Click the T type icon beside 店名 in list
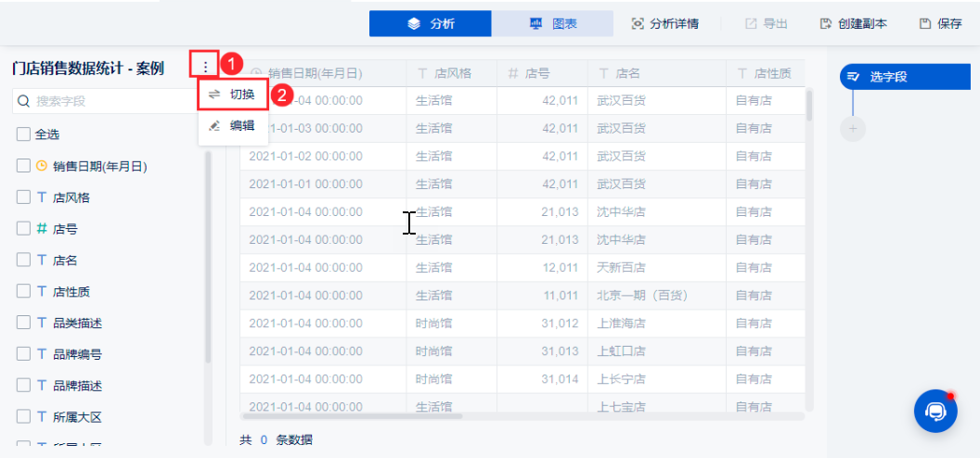980x458 pixels. coord(42,260)
